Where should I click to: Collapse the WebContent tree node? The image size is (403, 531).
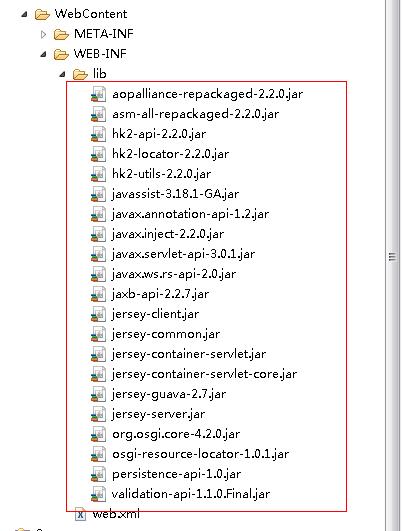[24, 14]
